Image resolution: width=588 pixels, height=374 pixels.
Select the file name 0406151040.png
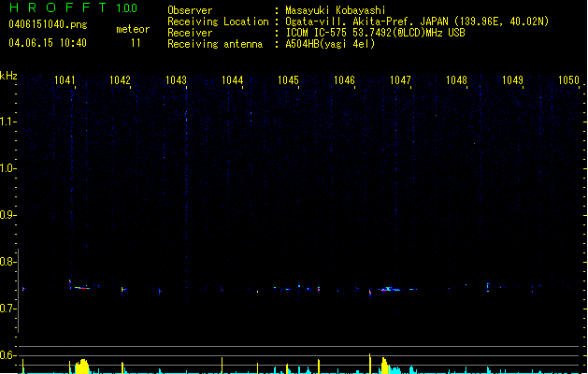point(48,24)
